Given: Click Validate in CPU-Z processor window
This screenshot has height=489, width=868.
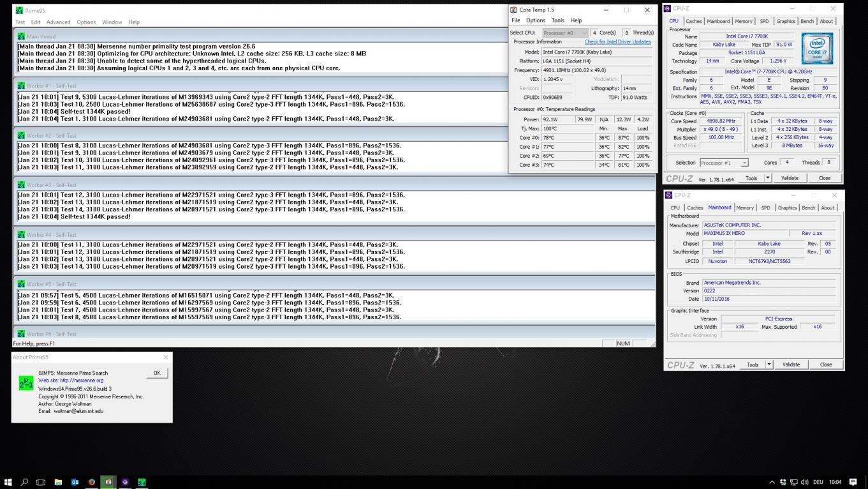Looking at the screenshot, I should (x=790, y=178).
